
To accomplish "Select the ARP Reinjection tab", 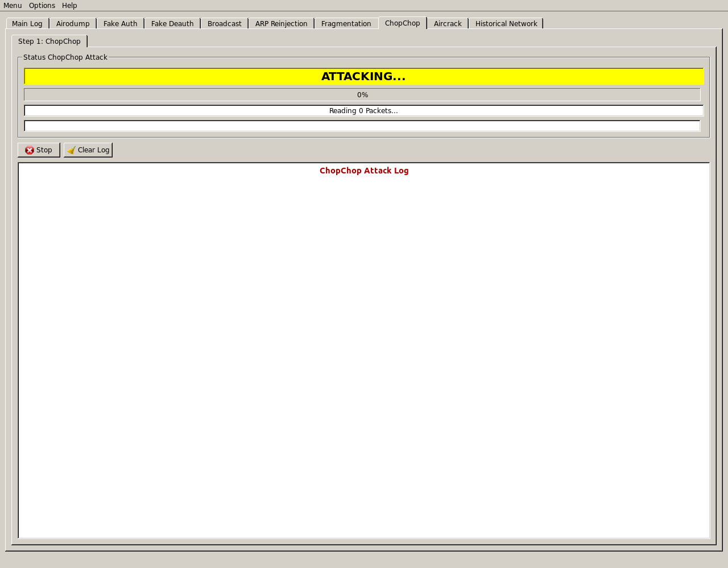I will [282, 24].
